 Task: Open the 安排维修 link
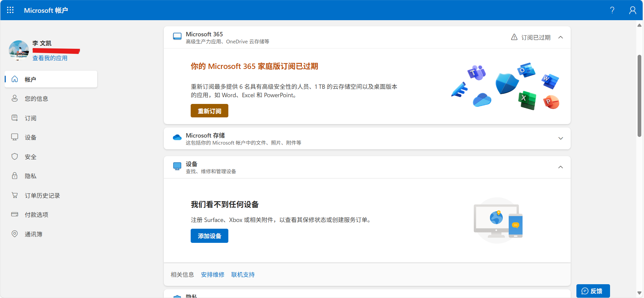point(213,275)
